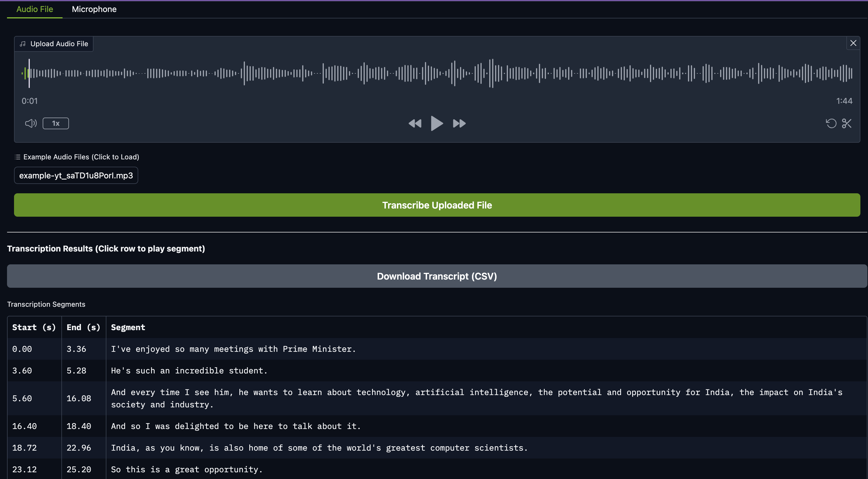Image resolution: width=868 pixels, height=479 pixels.
Task: Load example-yt_saTD1u8PorI.mp3
Action: [x=76, y=175]
